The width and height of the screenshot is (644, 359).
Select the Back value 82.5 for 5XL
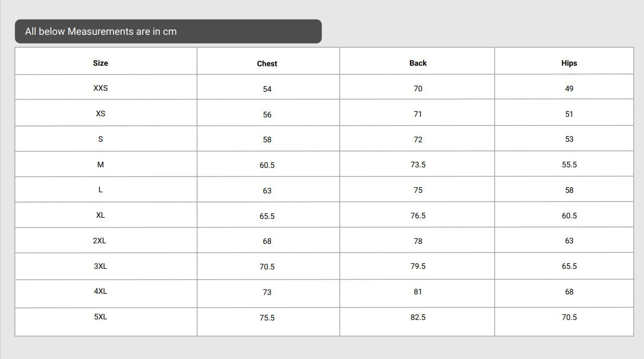click(x=418, y=317)
